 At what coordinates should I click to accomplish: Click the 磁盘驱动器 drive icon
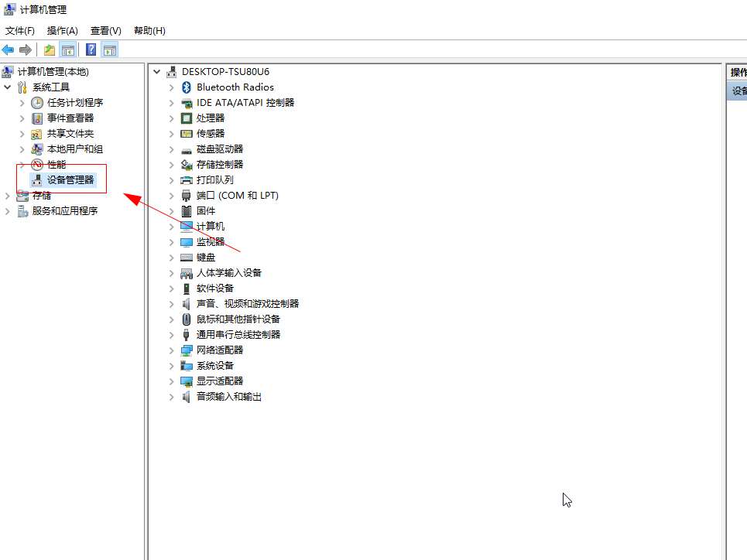tap(187, 150)
